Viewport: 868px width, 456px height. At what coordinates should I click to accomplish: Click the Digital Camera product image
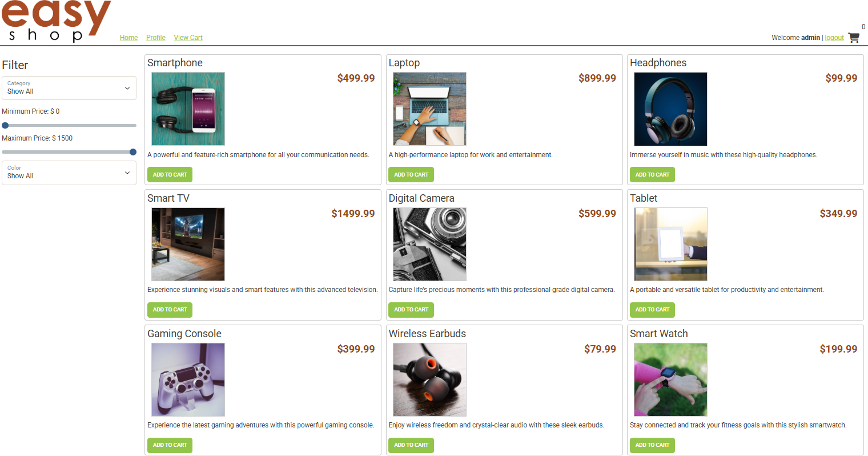(x=429, y=244)
